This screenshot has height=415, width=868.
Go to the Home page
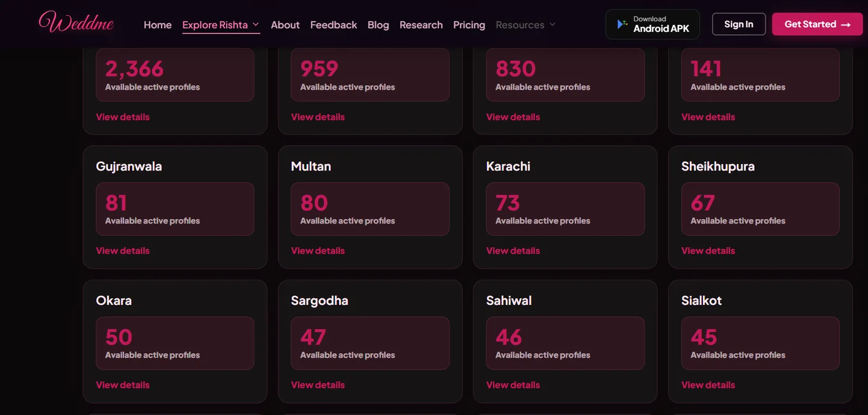pos(157,25)
